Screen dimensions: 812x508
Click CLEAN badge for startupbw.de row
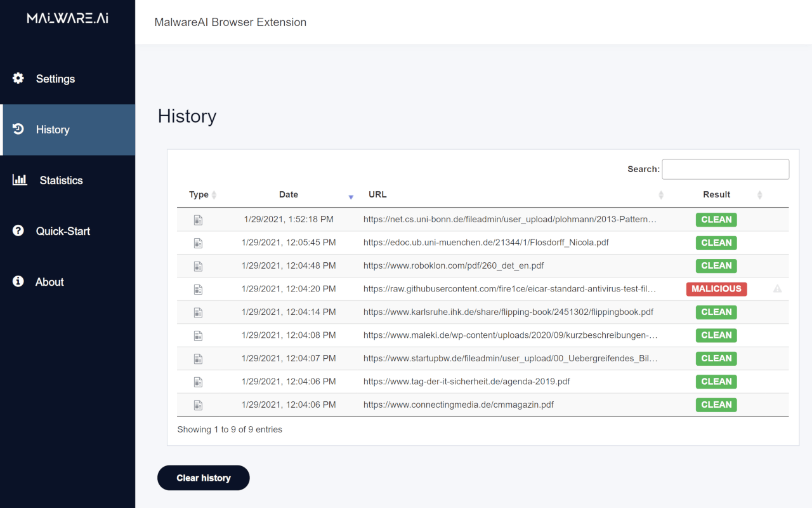pyautogui.click(x=716, y=358)
